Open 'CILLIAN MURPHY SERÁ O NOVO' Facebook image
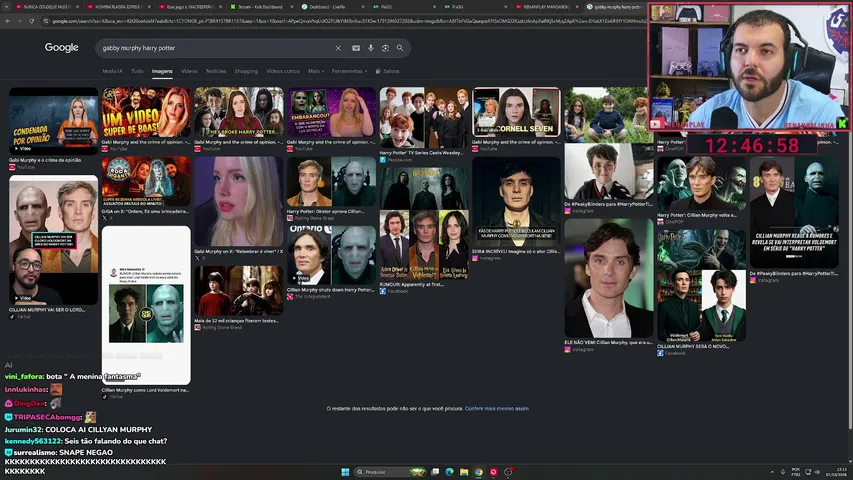This screenshot has width=853, height=480. tap(701, 285)
